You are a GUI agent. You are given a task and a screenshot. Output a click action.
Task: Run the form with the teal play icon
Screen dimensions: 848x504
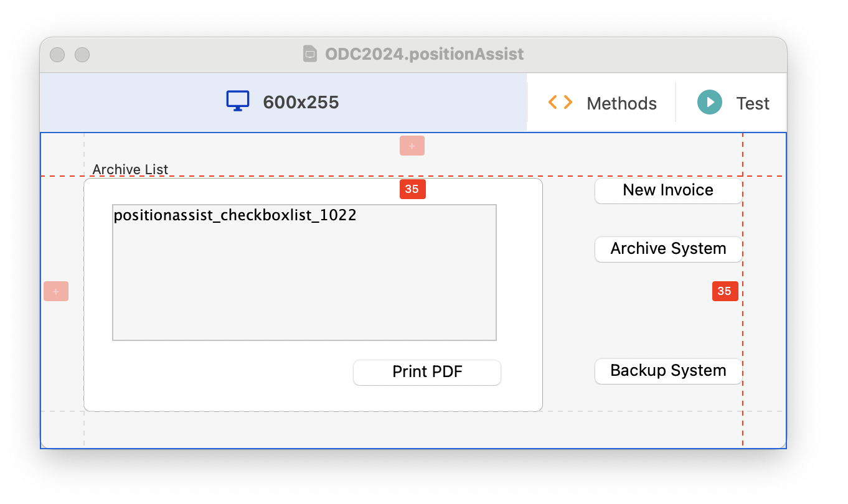point(710,102)
